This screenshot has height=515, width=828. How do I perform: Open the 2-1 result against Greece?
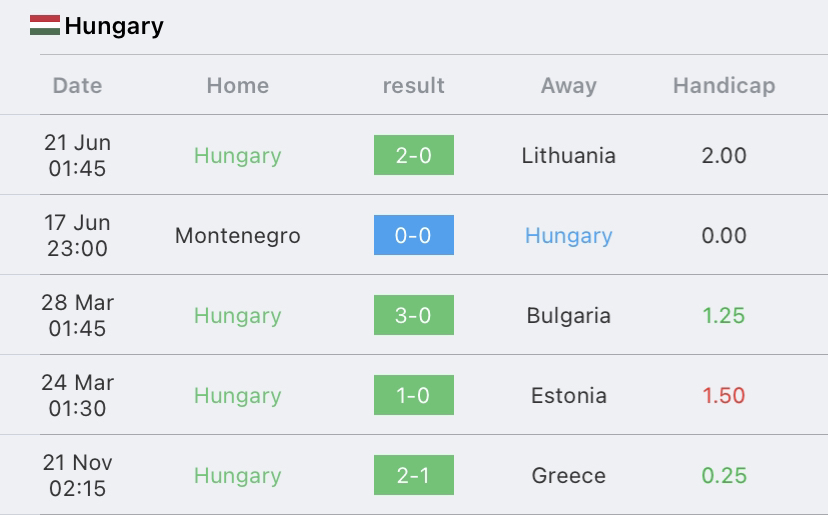(x=414, y=475)
